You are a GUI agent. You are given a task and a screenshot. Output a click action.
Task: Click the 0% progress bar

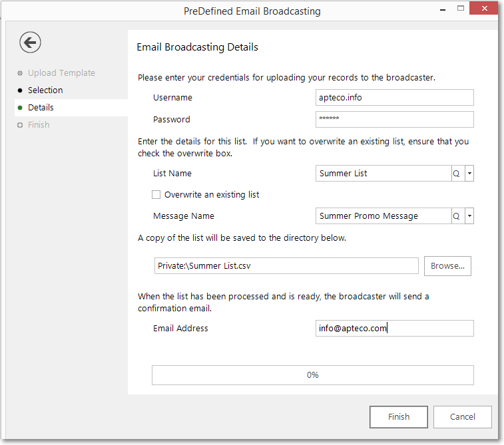coord(313,375)
